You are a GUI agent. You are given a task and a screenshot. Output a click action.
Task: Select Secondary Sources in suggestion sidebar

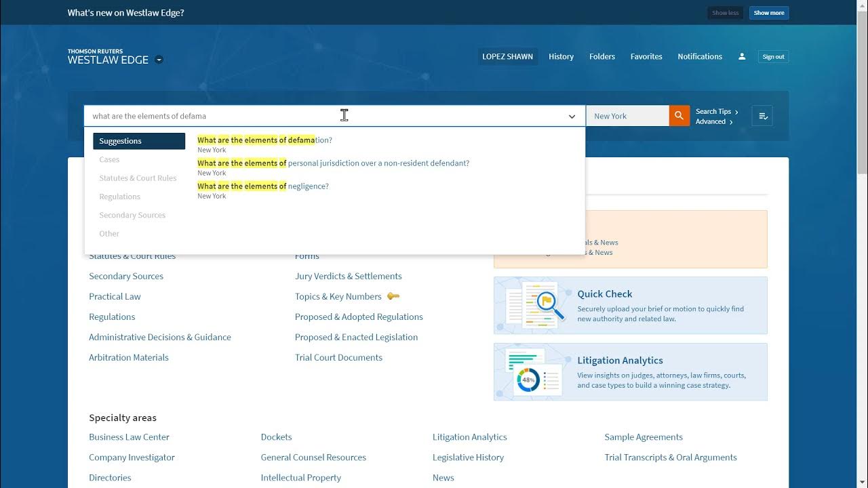[132, 215]
